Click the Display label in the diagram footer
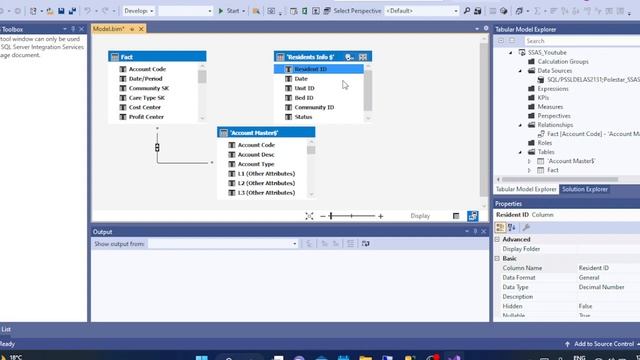Viewport: 640px width, 360px height. pyautogui.click(x=420, y=216)
